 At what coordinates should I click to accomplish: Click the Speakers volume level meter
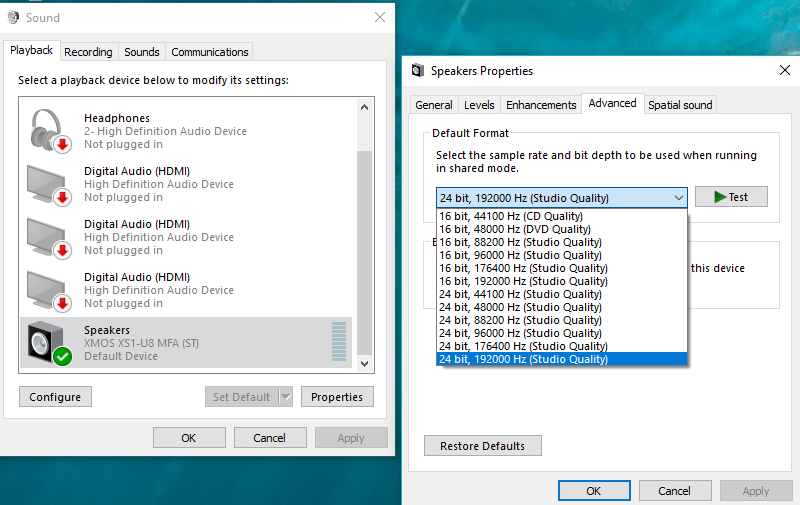(x=339, y=341)
